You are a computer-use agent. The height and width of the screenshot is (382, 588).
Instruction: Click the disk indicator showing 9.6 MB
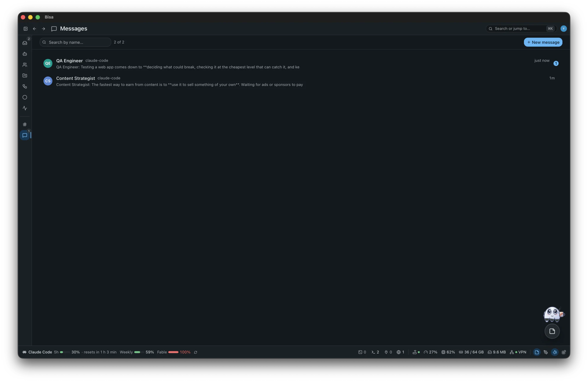pyautogui.click(x=497, y=352)
